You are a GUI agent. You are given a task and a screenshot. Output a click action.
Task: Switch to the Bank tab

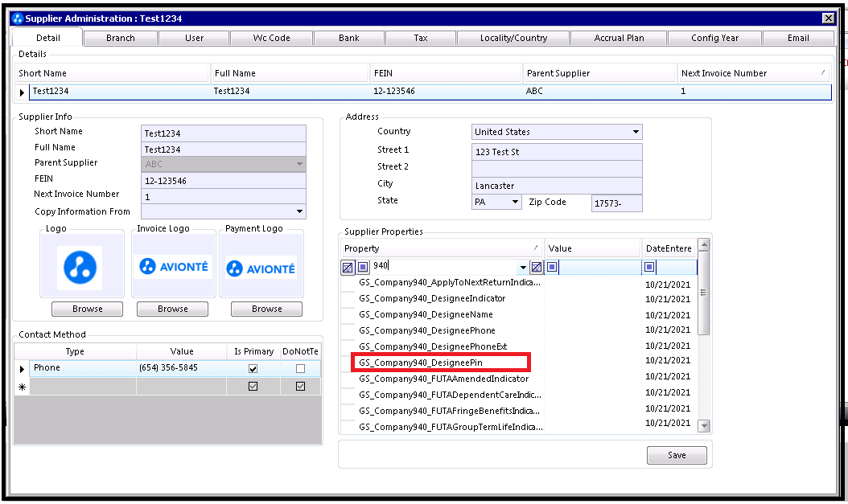click(x=349, y=38)
